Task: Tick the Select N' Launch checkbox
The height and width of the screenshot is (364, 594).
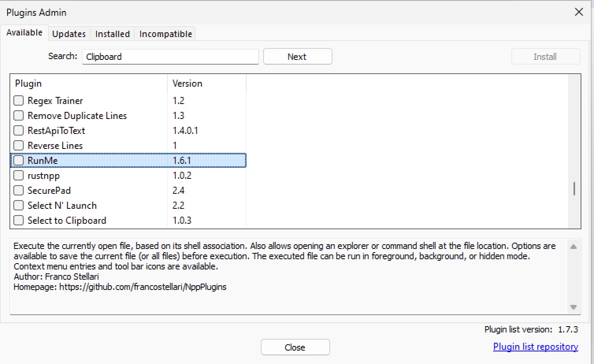Action: click(x=19, y=205)
